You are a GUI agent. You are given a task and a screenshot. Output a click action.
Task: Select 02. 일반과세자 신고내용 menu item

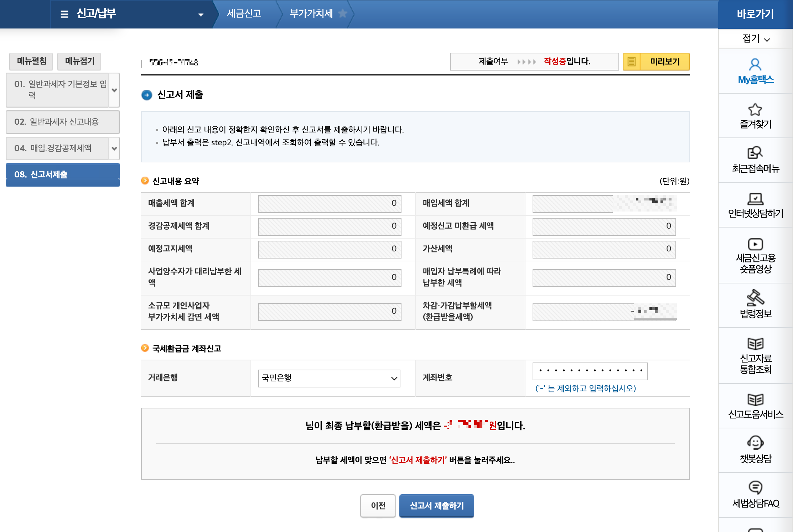click(62, 122)
